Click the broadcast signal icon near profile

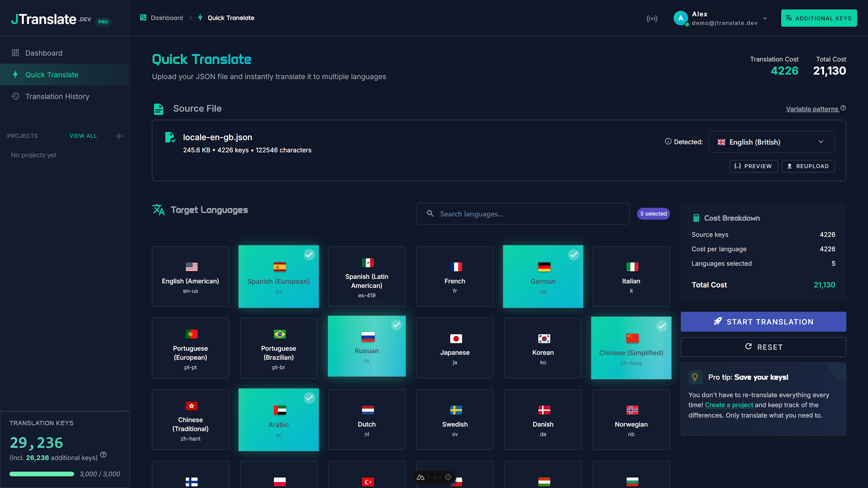point(652,18)
